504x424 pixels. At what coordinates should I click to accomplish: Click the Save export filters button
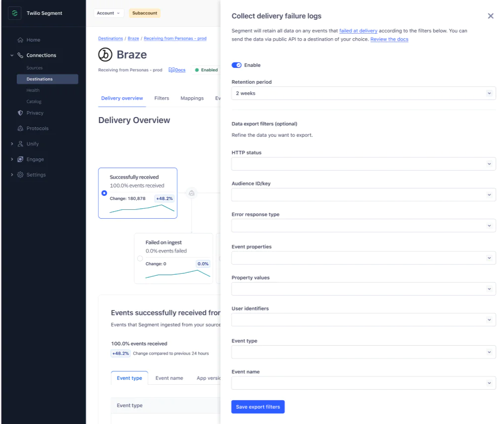click(x=257, y=407)
